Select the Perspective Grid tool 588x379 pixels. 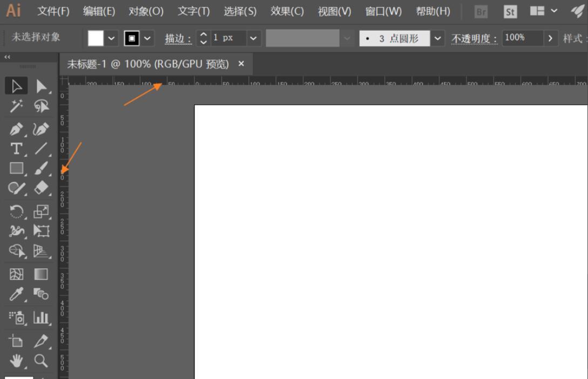[x=41, y=250]
